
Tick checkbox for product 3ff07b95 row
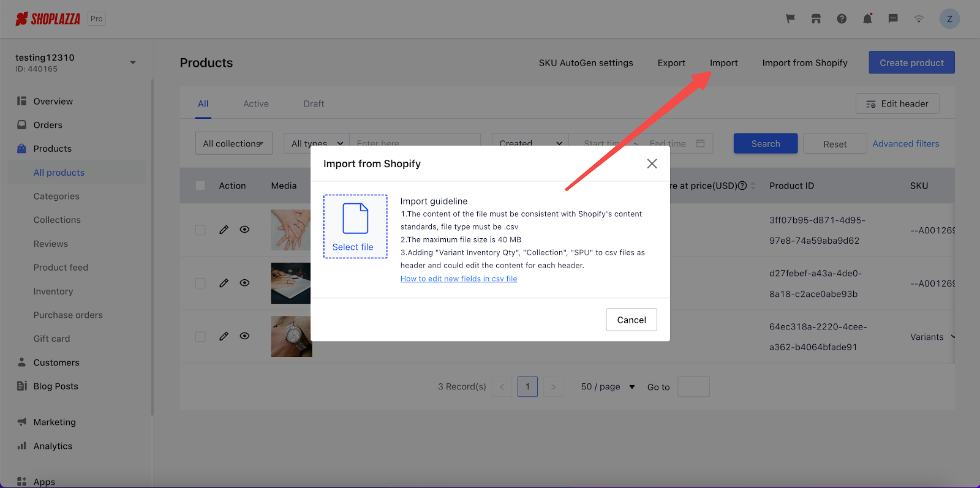200,230
